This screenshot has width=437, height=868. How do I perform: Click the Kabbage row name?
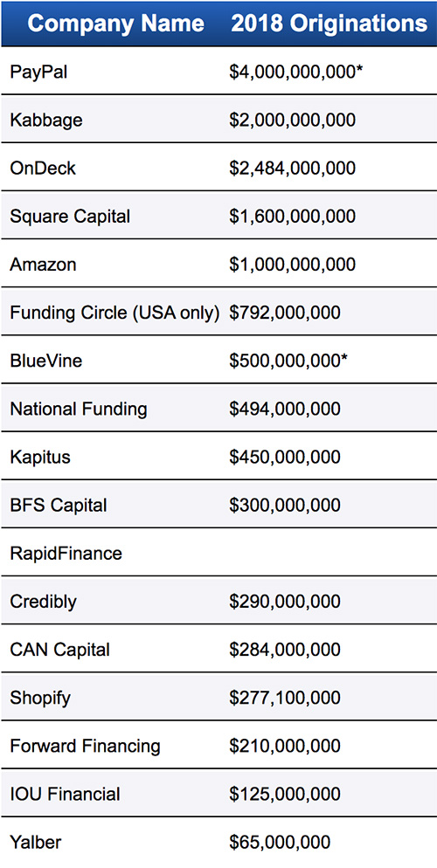coord(46,121)
